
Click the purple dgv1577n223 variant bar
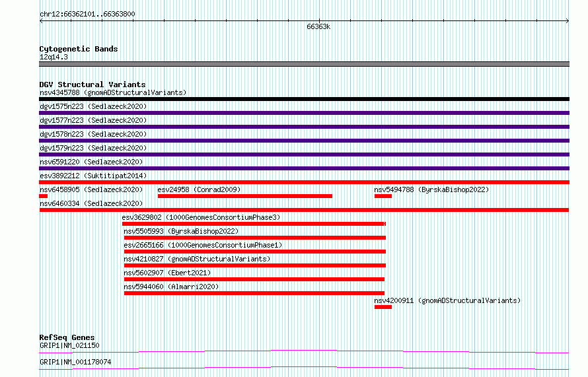(304, 127)
